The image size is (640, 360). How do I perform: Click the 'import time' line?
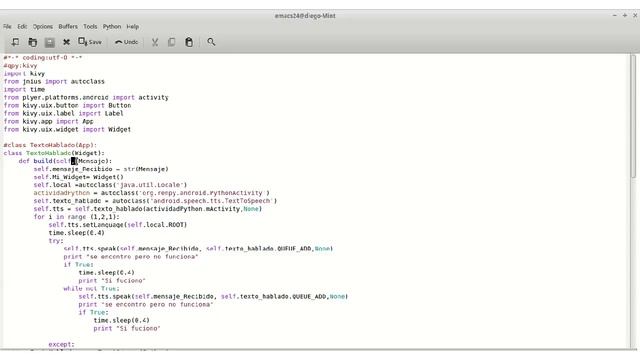pyautogui.click(x=24, y=89)
